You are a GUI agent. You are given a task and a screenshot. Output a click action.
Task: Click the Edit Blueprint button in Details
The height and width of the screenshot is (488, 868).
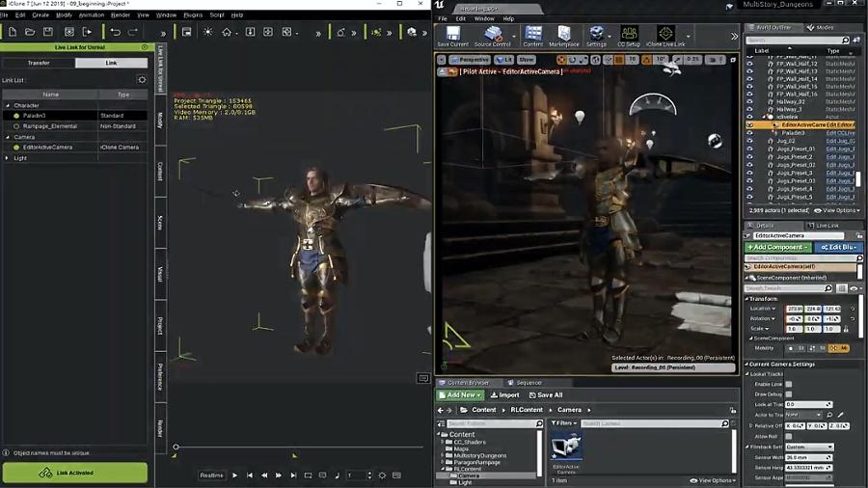pyautogui.click(x=839, y=247)
